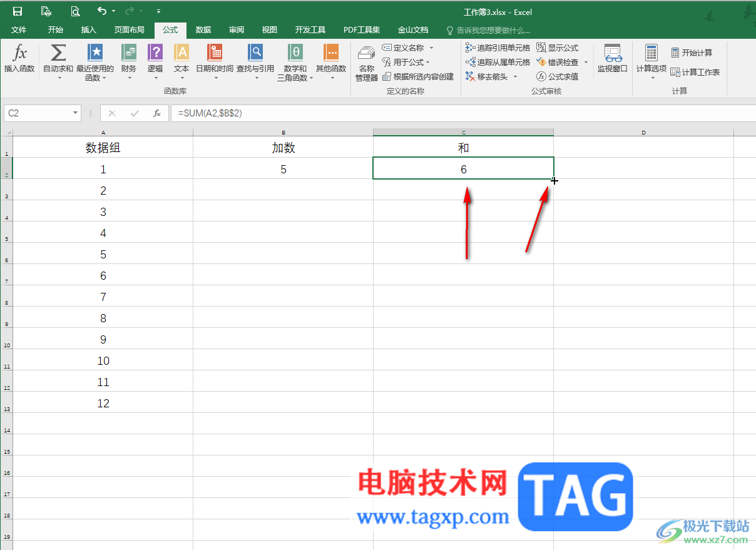The height and width of the screenshot is (550, 756).
Task: Switch to the Developer (开发工具) tab
Action: click(x=310, y=29)
